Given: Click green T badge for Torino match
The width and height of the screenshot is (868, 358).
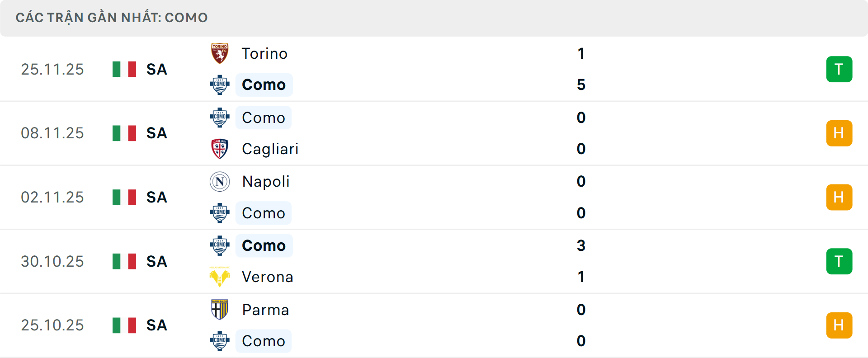Looking at the screenshot, I should (839, 69).
